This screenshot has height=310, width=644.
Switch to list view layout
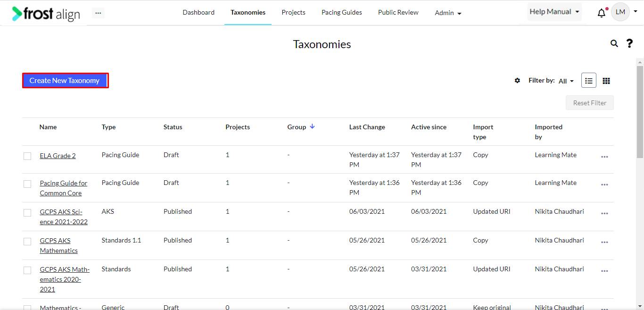point(588,80)
